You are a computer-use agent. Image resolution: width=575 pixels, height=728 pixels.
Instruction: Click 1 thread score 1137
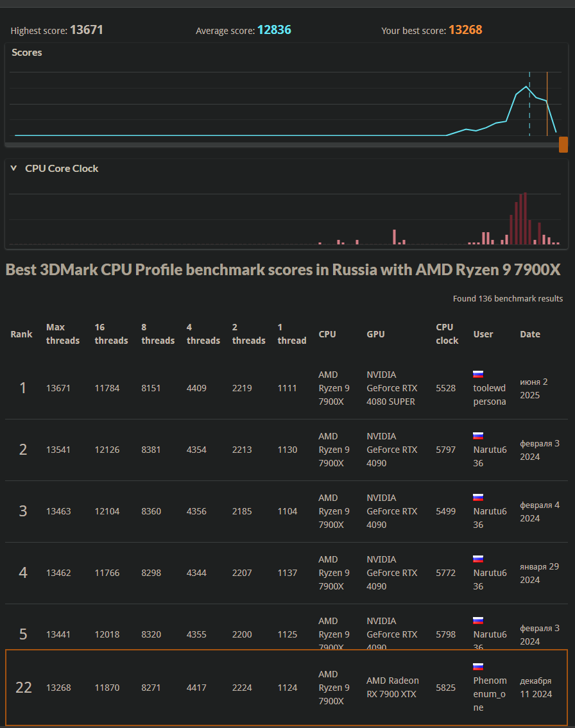coord(287,573)
